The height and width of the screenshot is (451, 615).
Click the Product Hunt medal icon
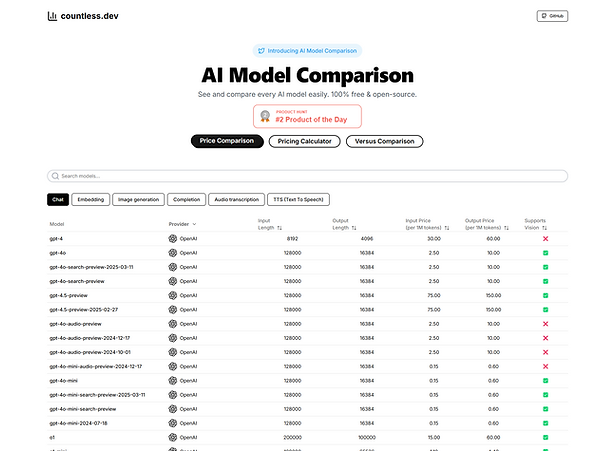tap(265, 116)
